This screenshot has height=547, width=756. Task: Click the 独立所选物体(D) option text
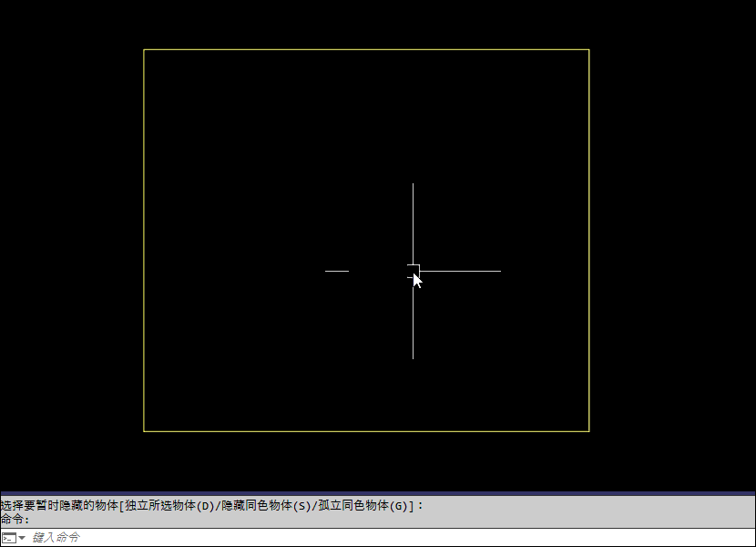tap(169, 505)
